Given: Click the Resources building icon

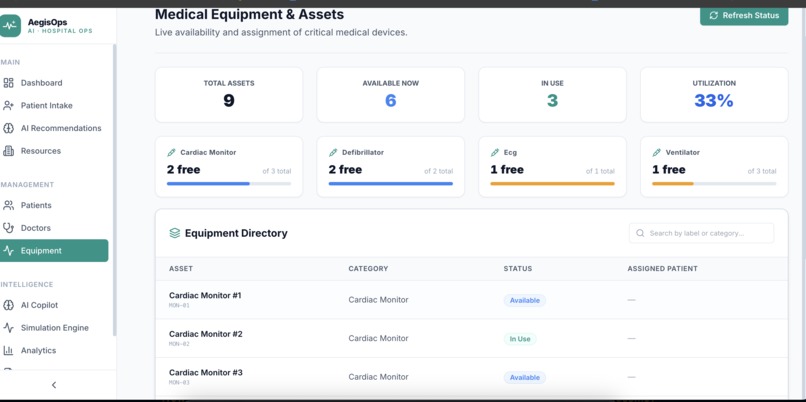Looking at the screenshot, I should 8,151.
